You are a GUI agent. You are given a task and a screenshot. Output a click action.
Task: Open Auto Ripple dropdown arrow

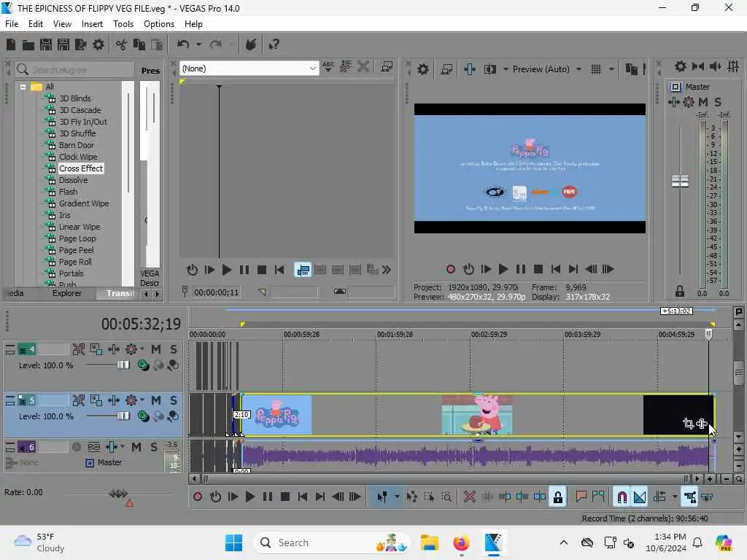click(x=675, y=497)
